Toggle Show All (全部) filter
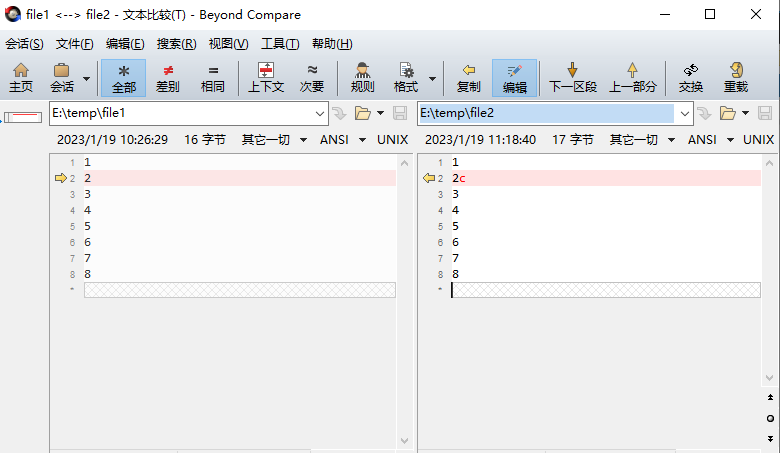 coord(123,78)
